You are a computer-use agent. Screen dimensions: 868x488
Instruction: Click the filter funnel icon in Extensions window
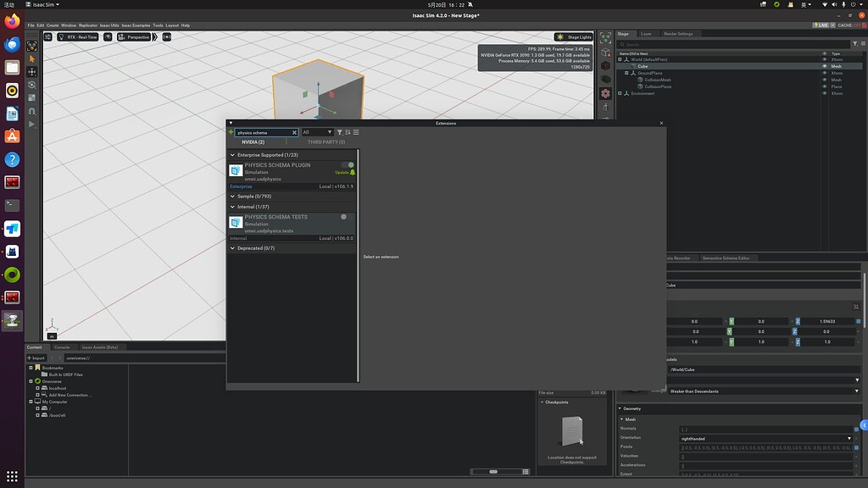coord(340,132)
